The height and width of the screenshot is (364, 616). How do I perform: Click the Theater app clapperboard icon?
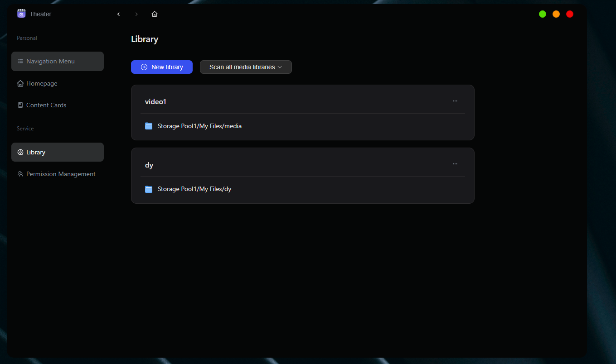point(21,14)
